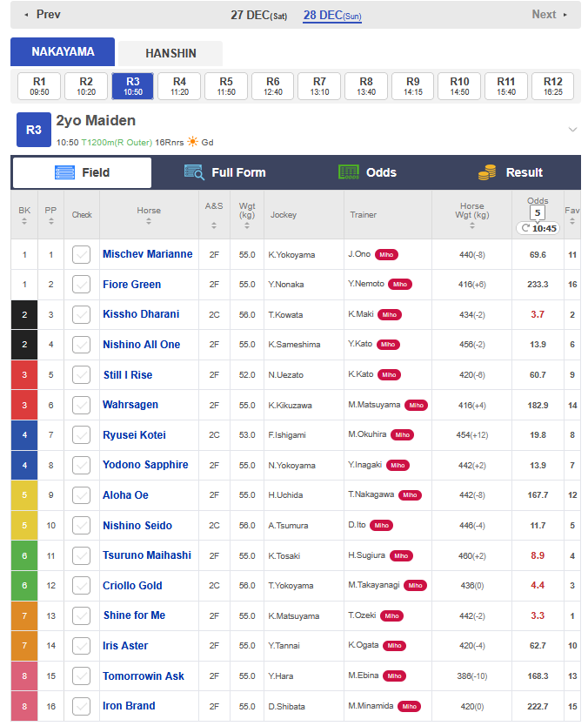This screenshot has width=588, height=726.
Task: Open the Full Form tab
Action: (224, 172)
